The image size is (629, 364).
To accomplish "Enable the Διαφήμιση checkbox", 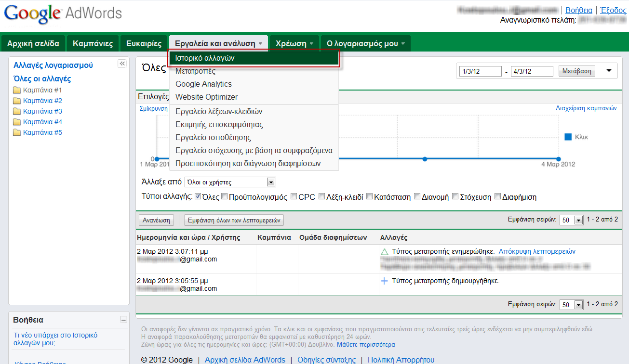I will click(x=497, y=196).
